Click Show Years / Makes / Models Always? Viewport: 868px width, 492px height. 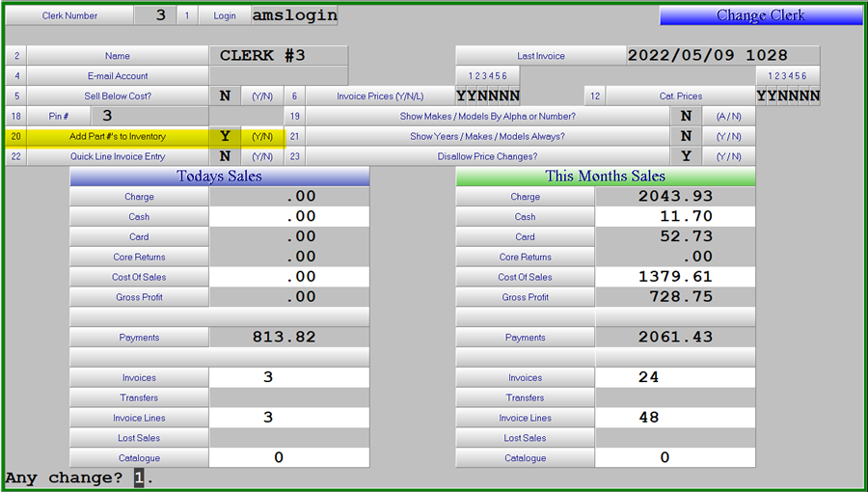click(x=488, y=136)
